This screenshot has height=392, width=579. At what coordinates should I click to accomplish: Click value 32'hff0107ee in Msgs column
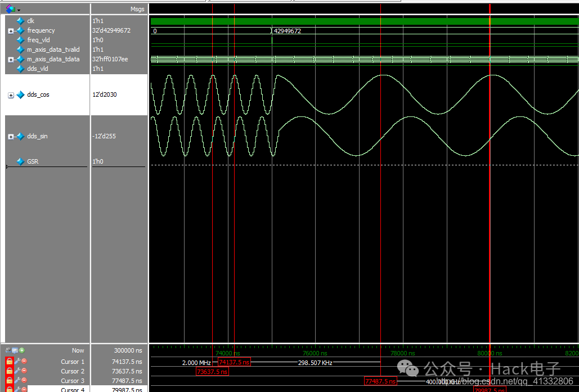point(110,60)
